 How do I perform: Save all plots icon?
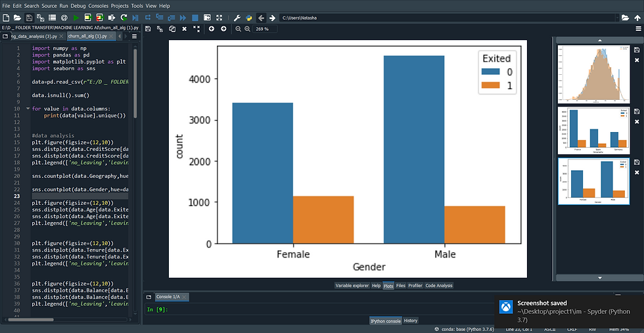click(160, 29)
